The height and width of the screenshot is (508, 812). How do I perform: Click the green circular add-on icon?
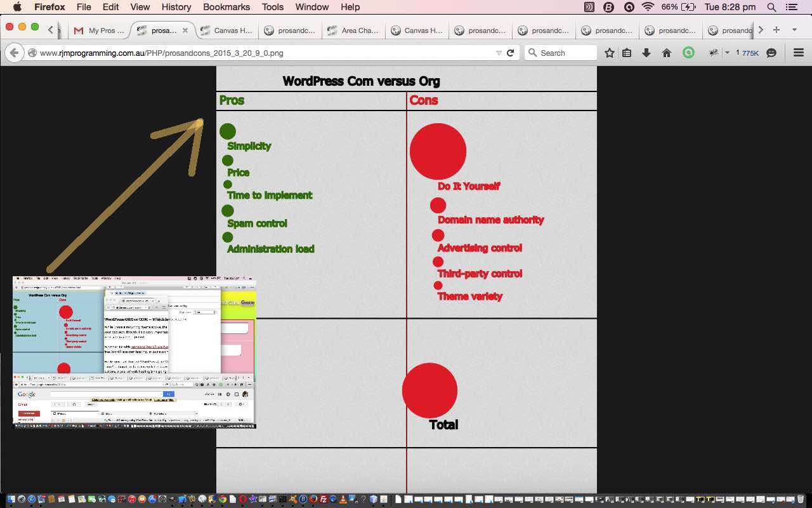(688, 53)
